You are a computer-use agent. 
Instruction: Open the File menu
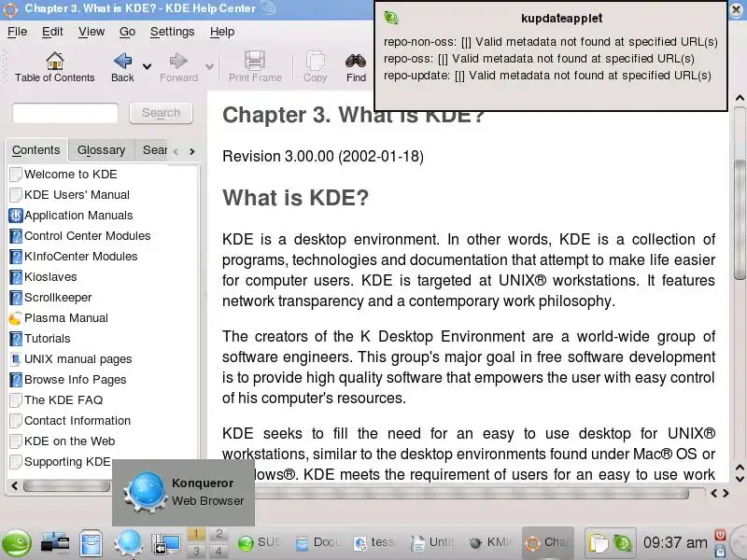pyautogui.click(x=17, y=32)
